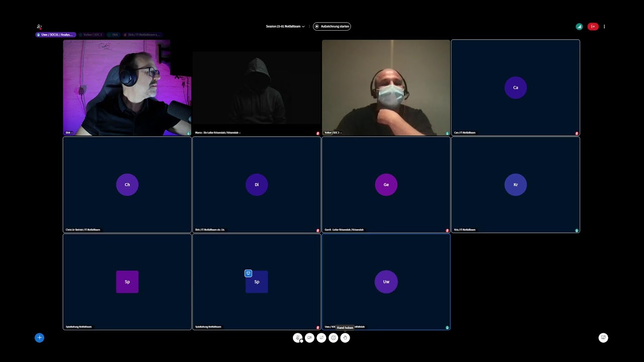This screenshot has height=362, width=644.
Task: Open the emoji reactions button
Action: 333,338
